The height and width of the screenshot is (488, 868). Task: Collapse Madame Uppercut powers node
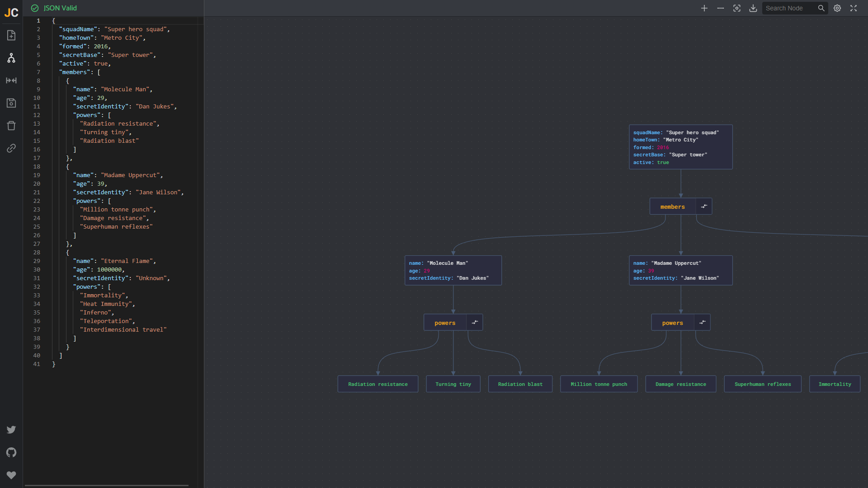[702, 323]
